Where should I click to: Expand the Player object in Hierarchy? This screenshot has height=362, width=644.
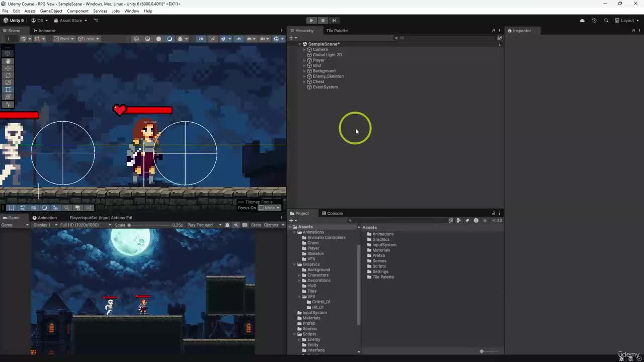pyautogui.click(x=304, y=60)
